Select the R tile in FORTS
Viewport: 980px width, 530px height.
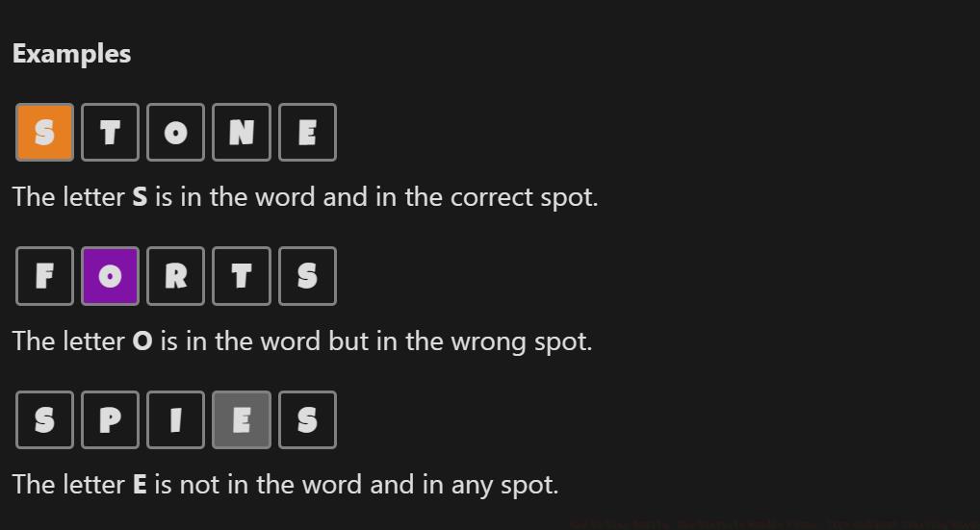click(175, 276)
